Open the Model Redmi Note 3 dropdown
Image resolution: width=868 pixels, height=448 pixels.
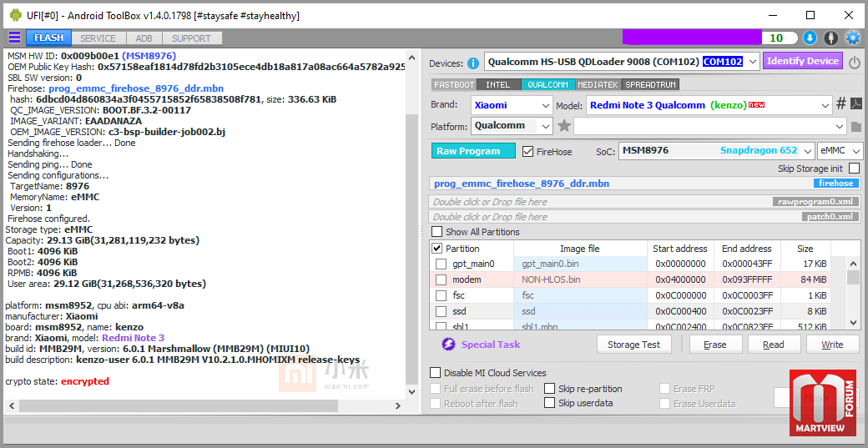(826, 104)
